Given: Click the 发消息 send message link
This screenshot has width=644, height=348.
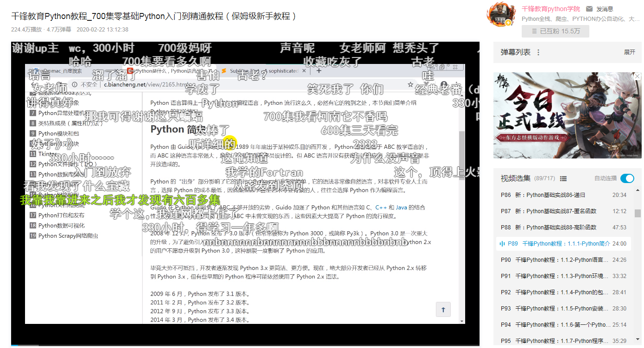Looking at the screenshot, I should coord(605,9).
